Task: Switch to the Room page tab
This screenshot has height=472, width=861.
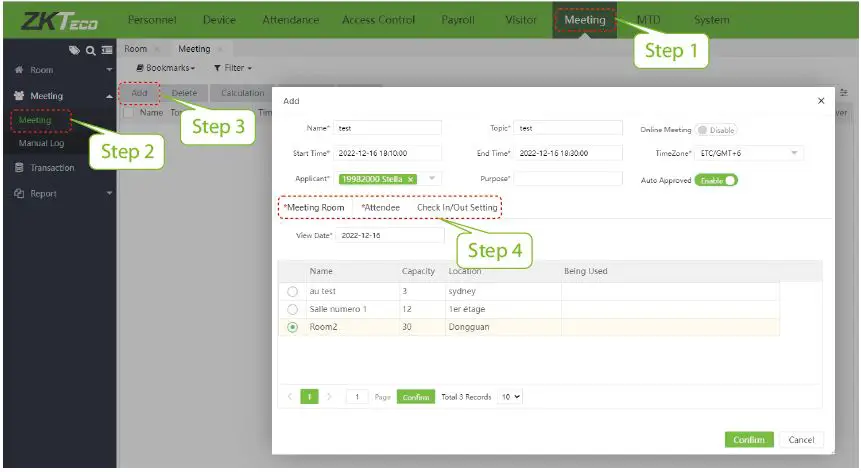Action: (x=136, y=49)
